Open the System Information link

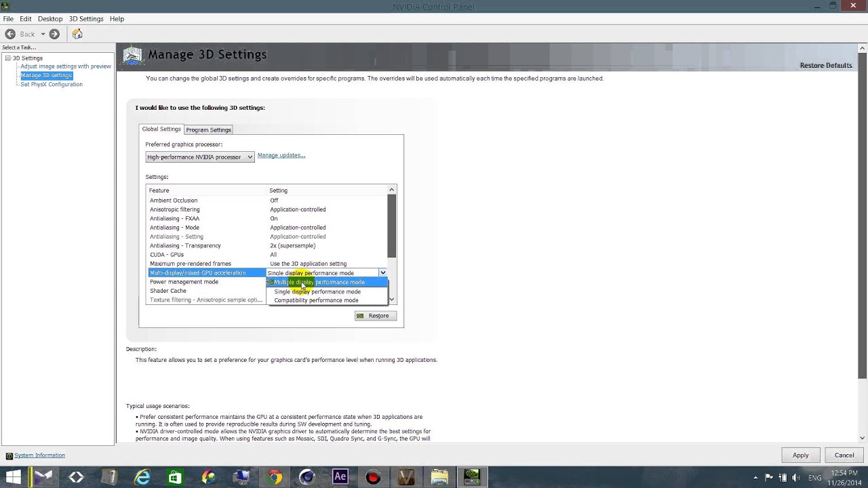click(39, 455)
